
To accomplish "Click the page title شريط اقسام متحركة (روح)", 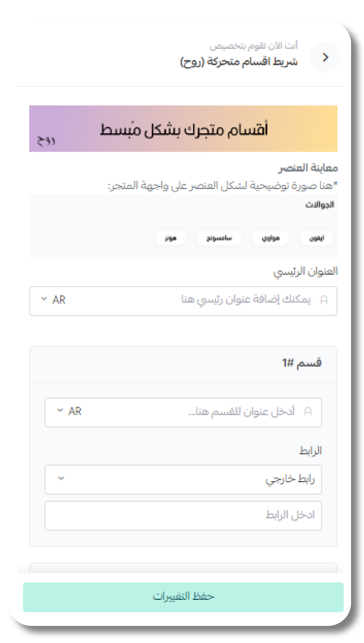I will click(239, 62).
